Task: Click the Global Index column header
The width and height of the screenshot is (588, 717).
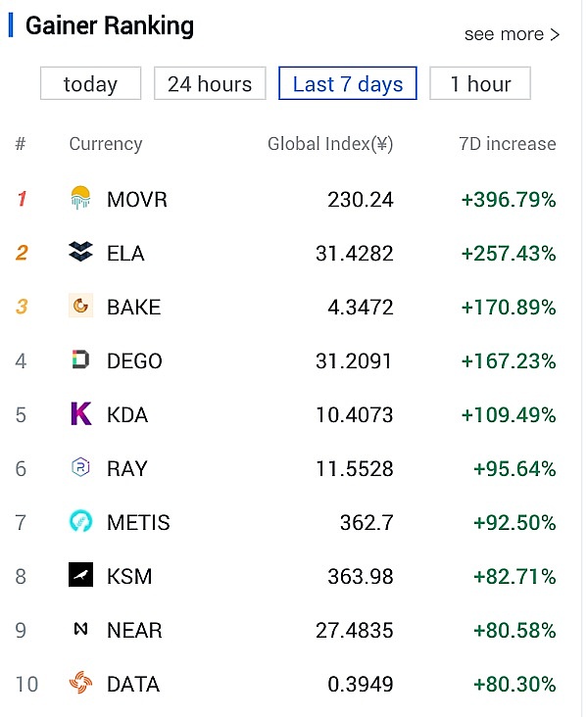Action: [330, 144]
